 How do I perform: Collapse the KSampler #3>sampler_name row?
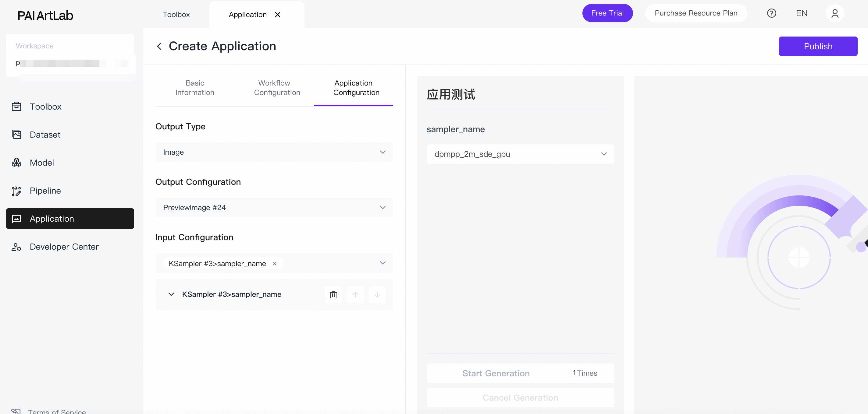(x=171, y=294)
